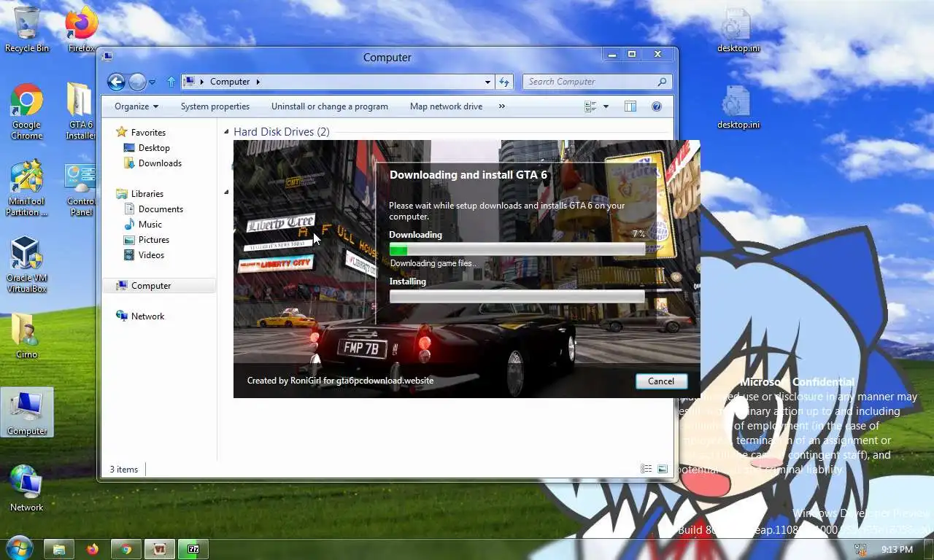Expand the address bar history dropdown
Image resolution: width=934 pixels, height=560 pixels.
487,82
